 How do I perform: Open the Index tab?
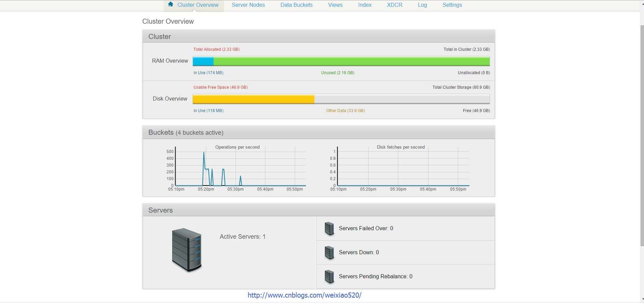click(x=365, y=5)
